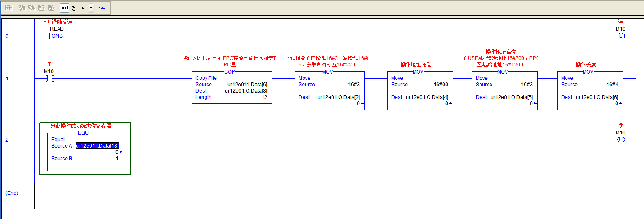Toggle the single-line "abcd" display button

(64, 8)
